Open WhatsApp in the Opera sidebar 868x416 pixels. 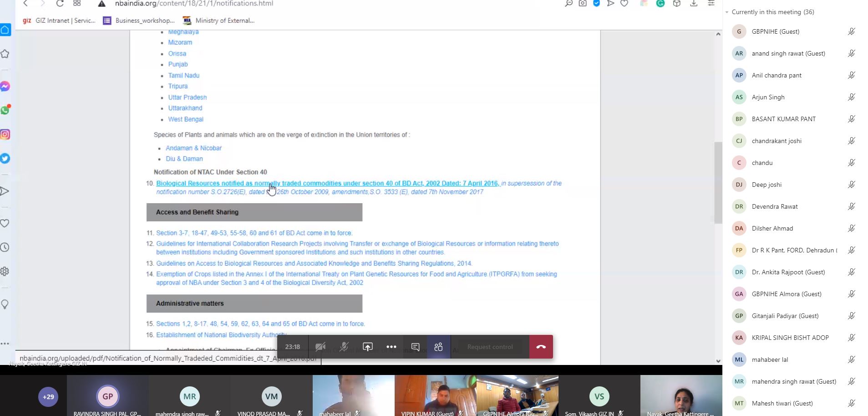coord(5,110)
